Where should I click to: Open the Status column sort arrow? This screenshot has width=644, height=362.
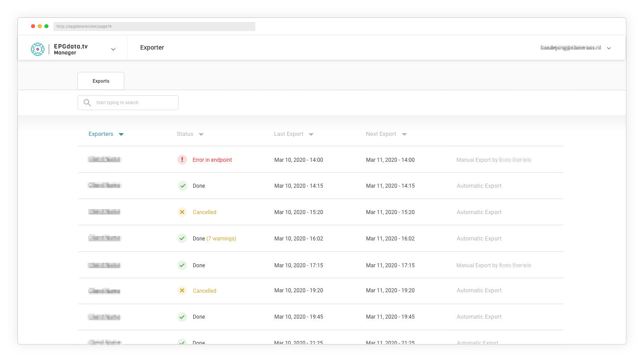click(x=201, y=135)
